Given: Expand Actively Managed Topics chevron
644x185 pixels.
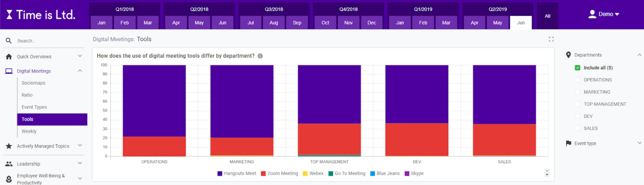Looking at the screenshot, I should (80, 145).
